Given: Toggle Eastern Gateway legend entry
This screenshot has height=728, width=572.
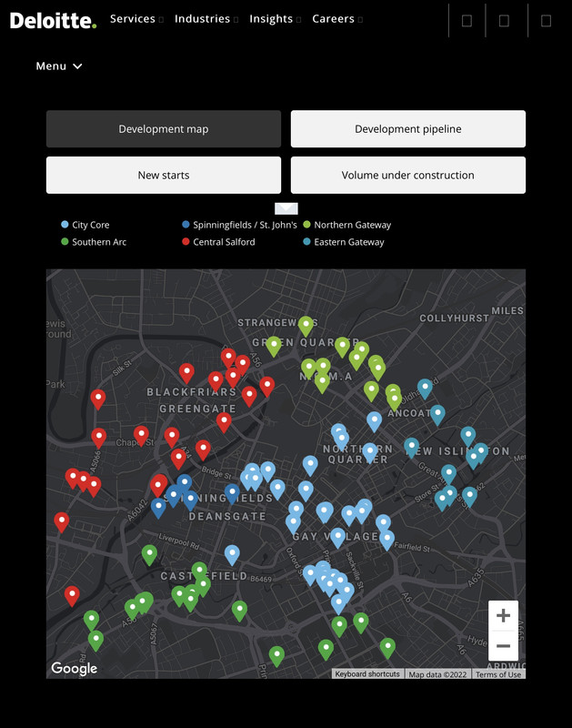Looking at the screenshot, I should (344, 242).
